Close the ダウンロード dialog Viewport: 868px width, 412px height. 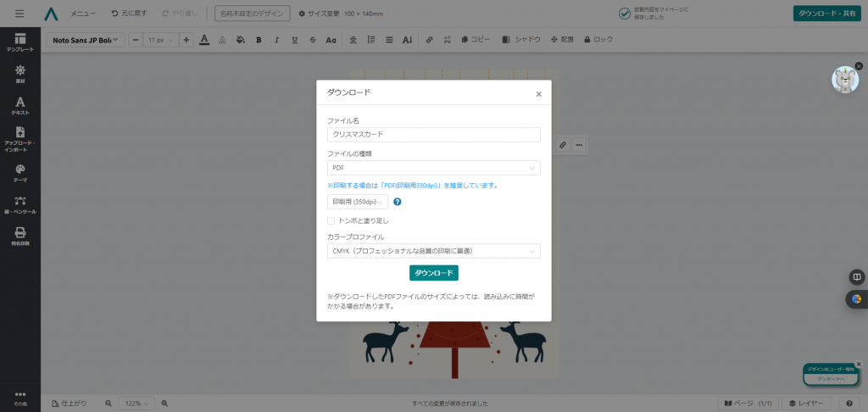(538, 94)
